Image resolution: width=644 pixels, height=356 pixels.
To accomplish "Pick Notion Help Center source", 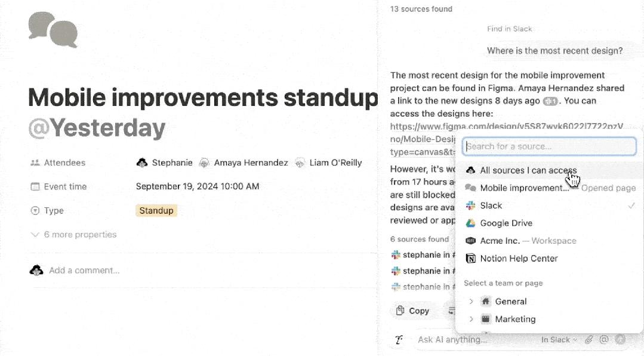I will (x=519, y=259).
